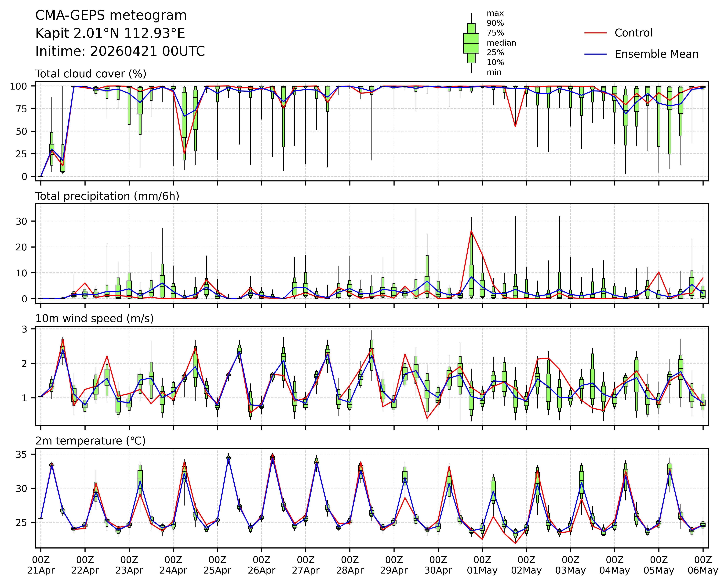Click the 'Total cloud cover (%)' panel title

pyautogui.click(x=91, y=74)
